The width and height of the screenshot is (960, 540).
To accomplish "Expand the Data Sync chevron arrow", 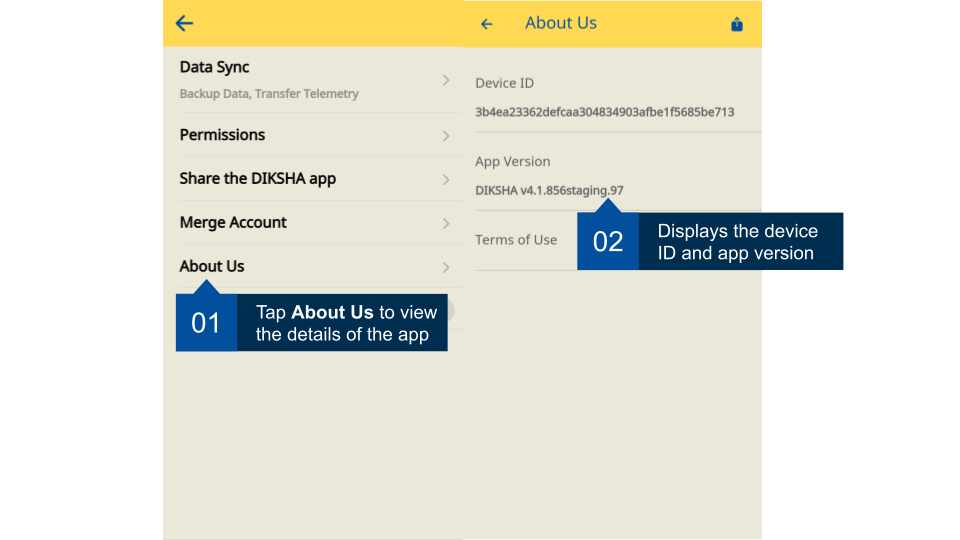I will click(446, 80).
